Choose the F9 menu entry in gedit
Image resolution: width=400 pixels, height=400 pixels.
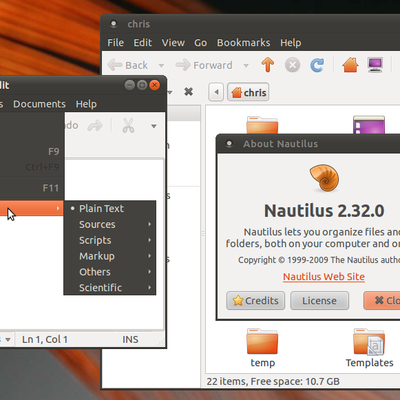click(x=32, y=151)
